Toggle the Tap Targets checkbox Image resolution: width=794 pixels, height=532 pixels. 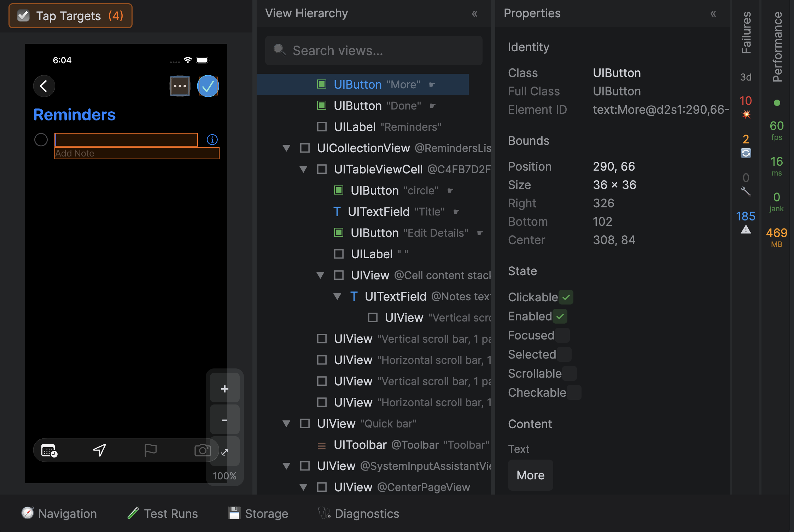pos(24,16)
